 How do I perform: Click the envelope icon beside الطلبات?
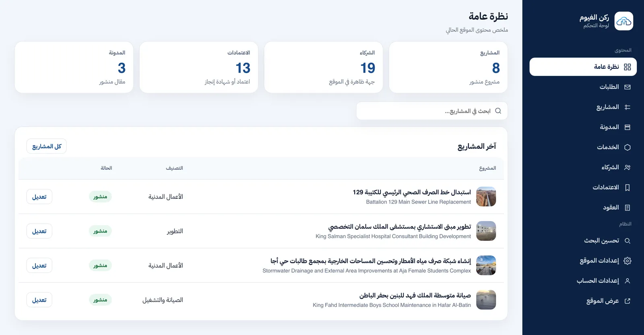pos(627,87)
